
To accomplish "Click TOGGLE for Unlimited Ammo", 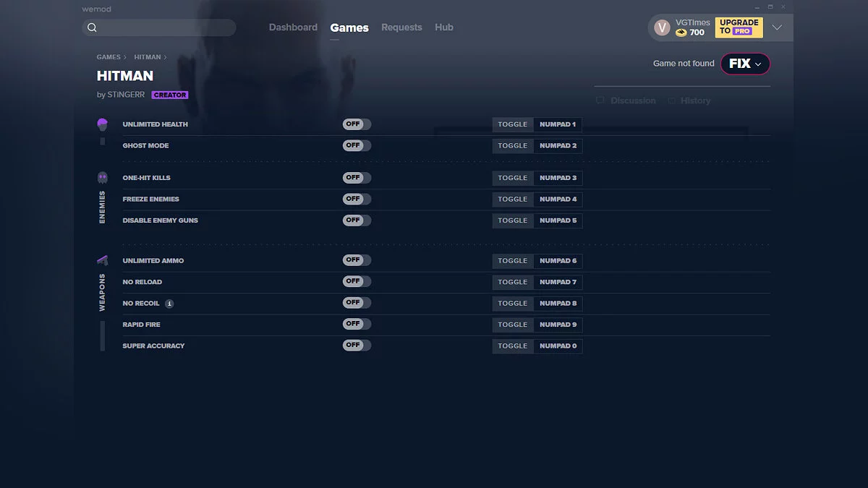I will (x=513, y=260).
